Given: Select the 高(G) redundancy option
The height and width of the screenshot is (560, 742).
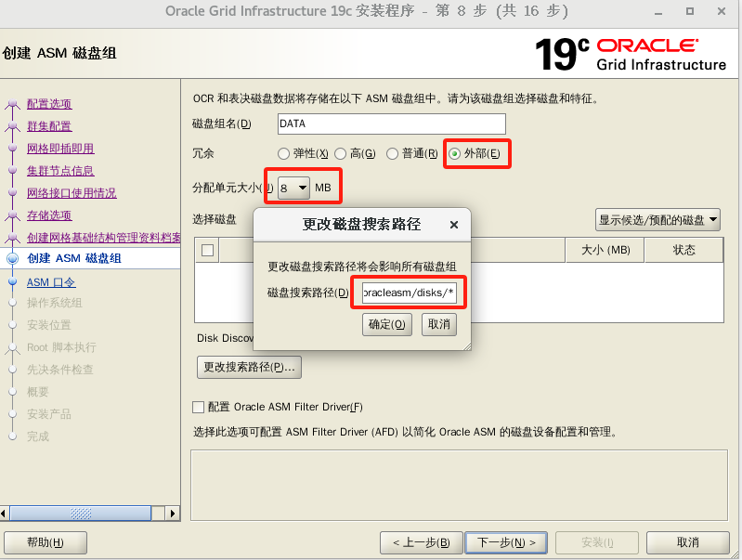Looking at the screenshot, I should click(340, 154).
